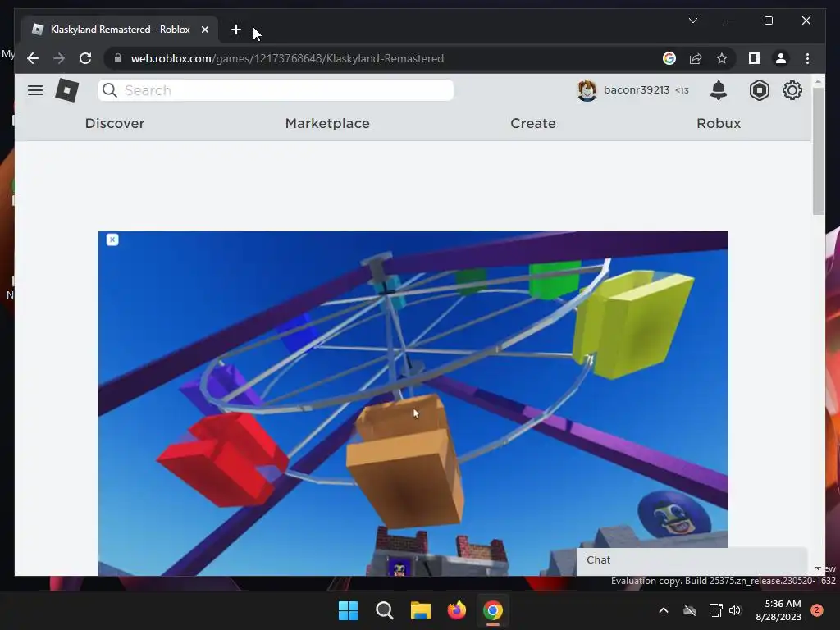Open the Windows Start menu
The image size is (840, 630).
point(348,610)
